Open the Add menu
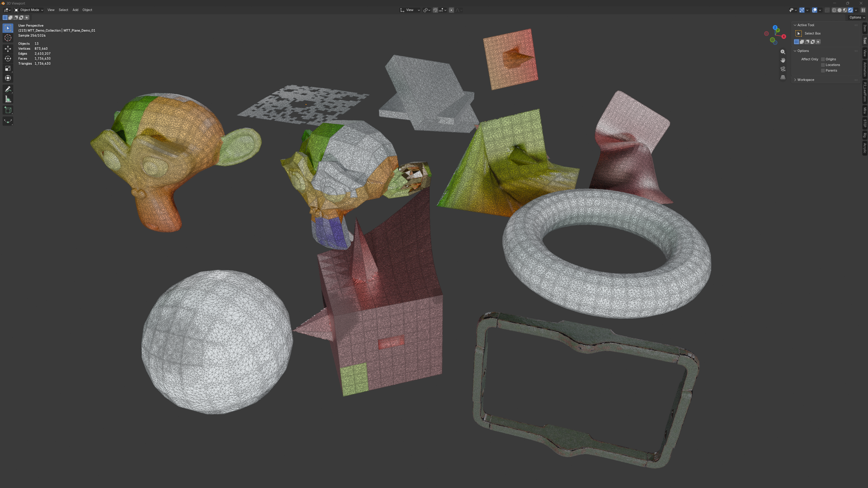 [75, 10]
